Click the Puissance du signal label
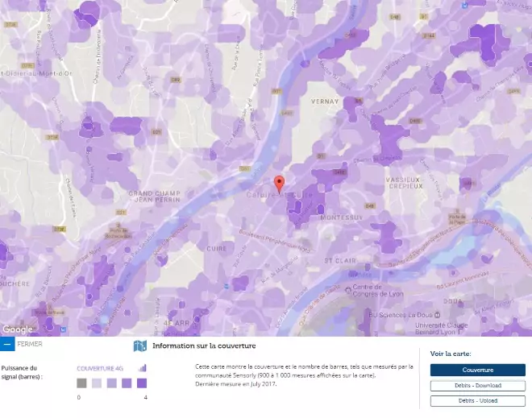 click(x=22, y=372)
